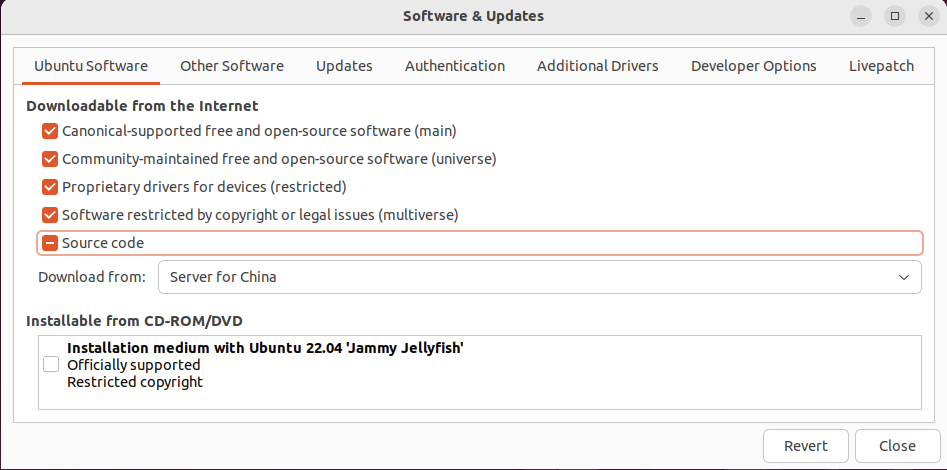This screenshot has width=947, height=470.
Task: Open the Developer Options tab
Action: [x=754, y=66]
